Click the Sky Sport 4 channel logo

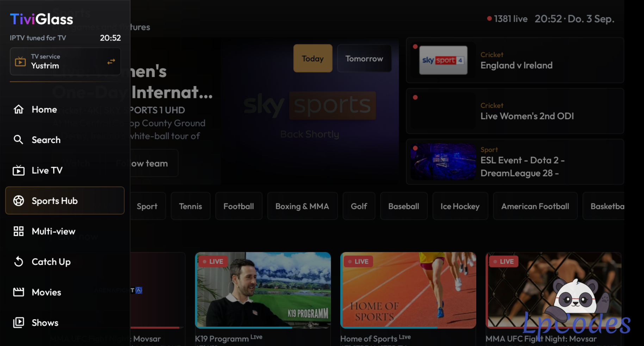point(443,60)
